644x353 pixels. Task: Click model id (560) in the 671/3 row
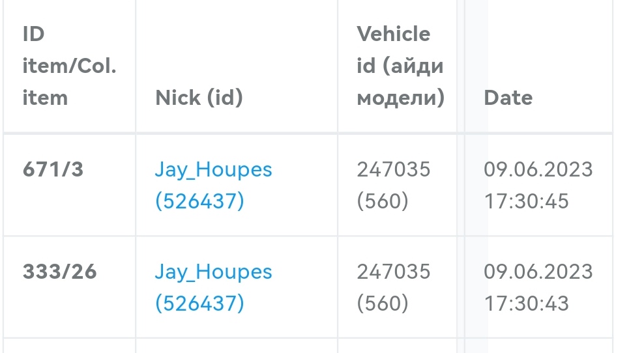(x=383, y=201)
